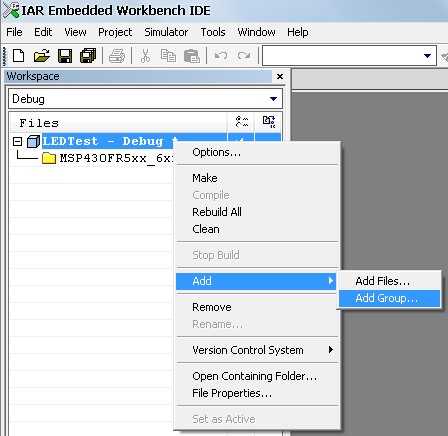Open the Help menu
The height and width of the screenshot is (436, 448).
[x=298, y=32]
